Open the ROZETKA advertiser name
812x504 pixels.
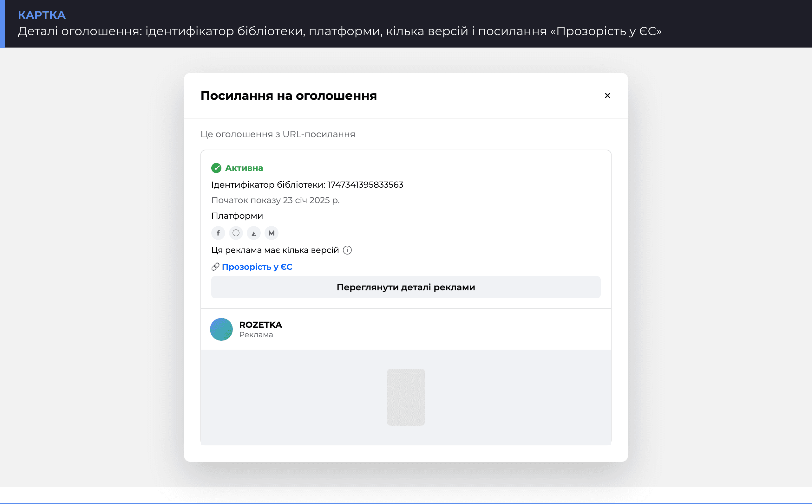tap(260, 325)
